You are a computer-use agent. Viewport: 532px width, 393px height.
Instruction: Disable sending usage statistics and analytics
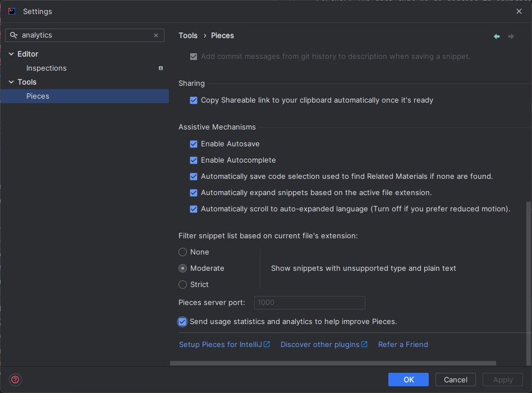click(x=182, y=322)
